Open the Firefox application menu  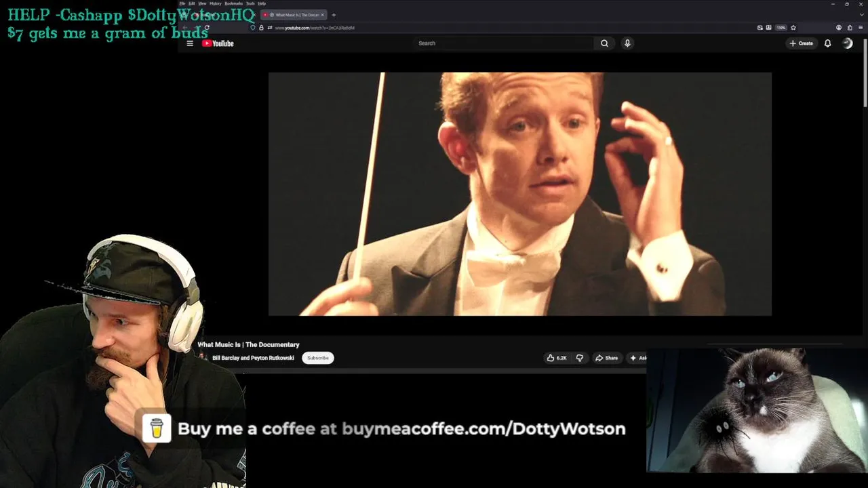pyautogui.click(x=861, y=28)
